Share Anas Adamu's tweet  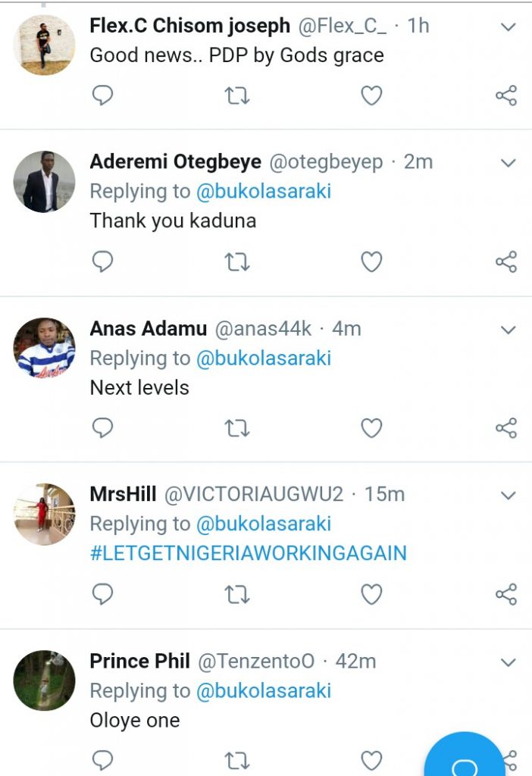(x=505, y=428)
